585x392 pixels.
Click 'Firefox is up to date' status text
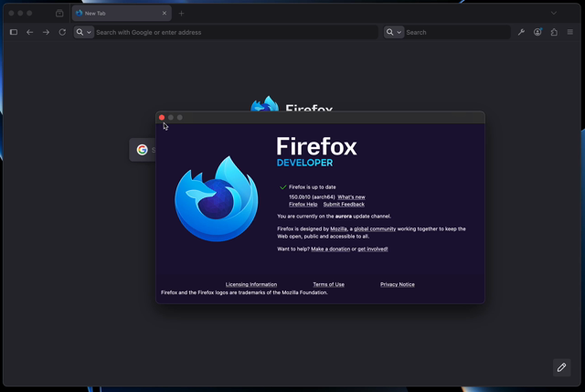[x=313, y=187]
